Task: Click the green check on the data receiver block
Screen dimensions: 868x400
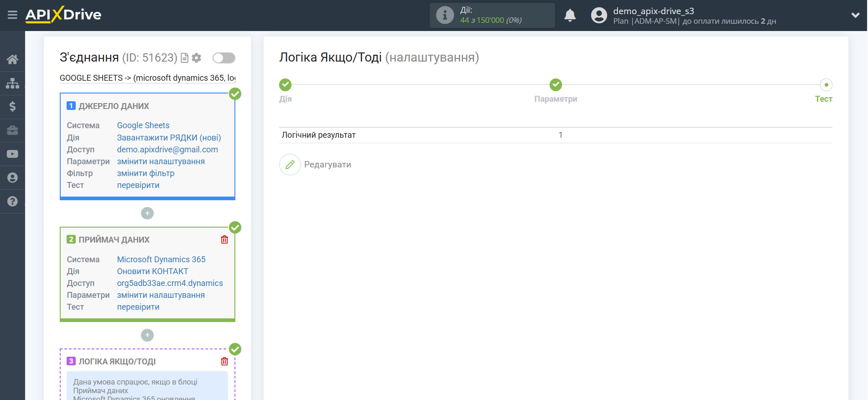Action: coord(235,228)
